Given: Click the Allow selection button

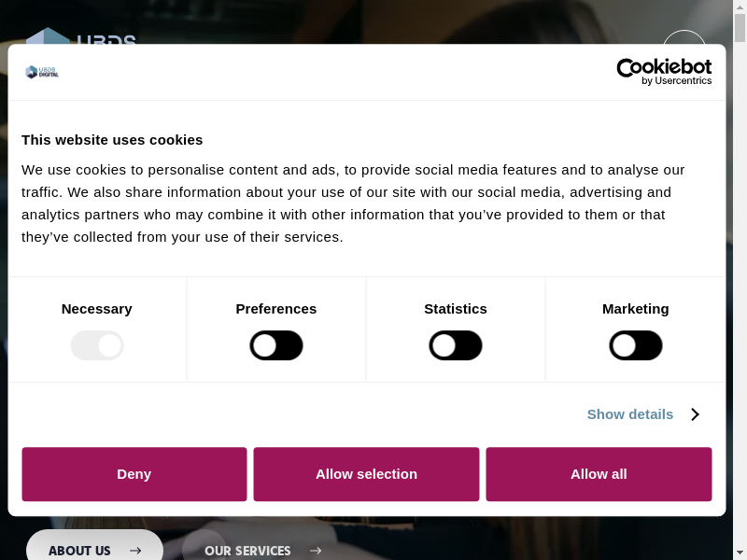Looking at the screenshot, I should [366, 474].
